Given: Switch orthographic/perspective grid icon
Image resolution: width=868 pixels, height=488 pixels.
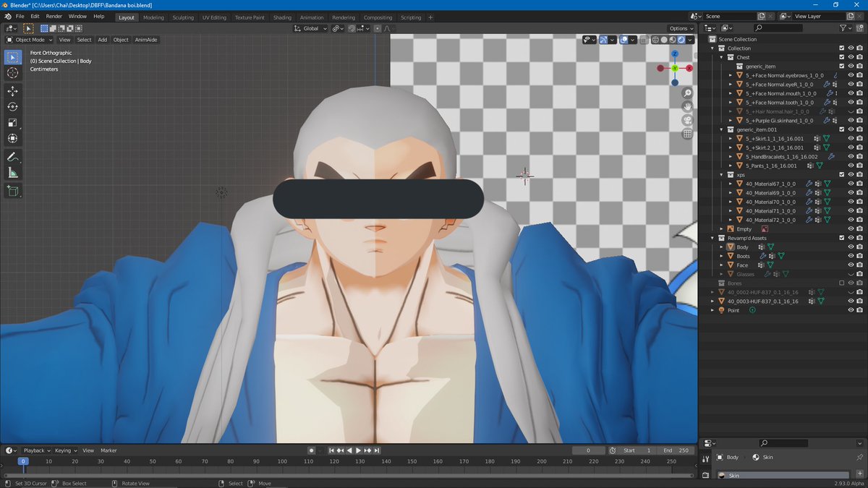Looking at the screenshot, I should [688, 134].
